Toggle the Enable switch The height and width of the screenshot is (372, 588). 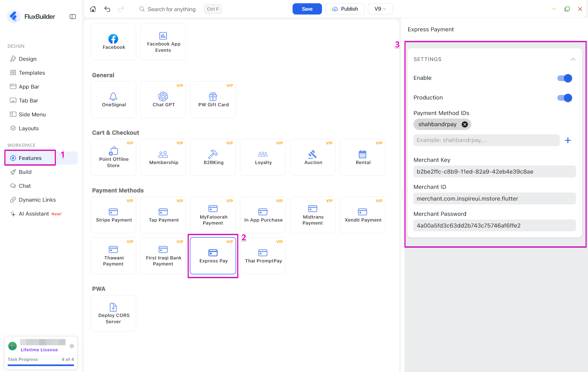565,78
